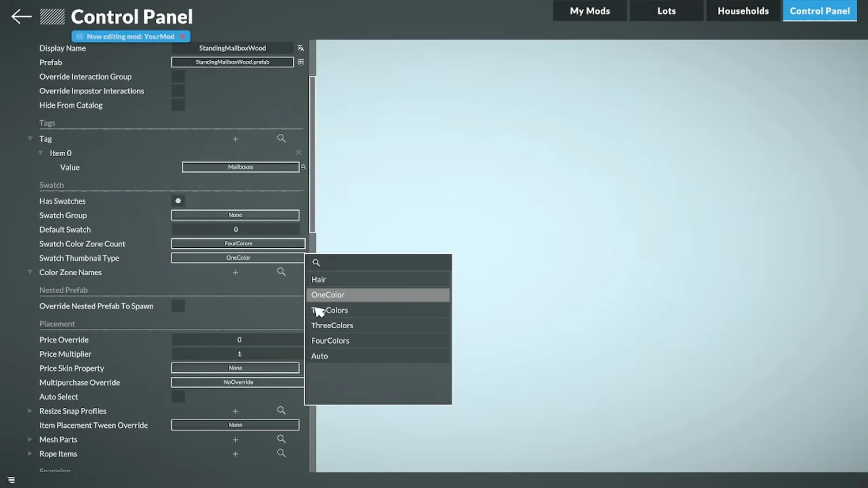
Task: Collapse Item 0 in Tag
Action: tap(41, 153)
